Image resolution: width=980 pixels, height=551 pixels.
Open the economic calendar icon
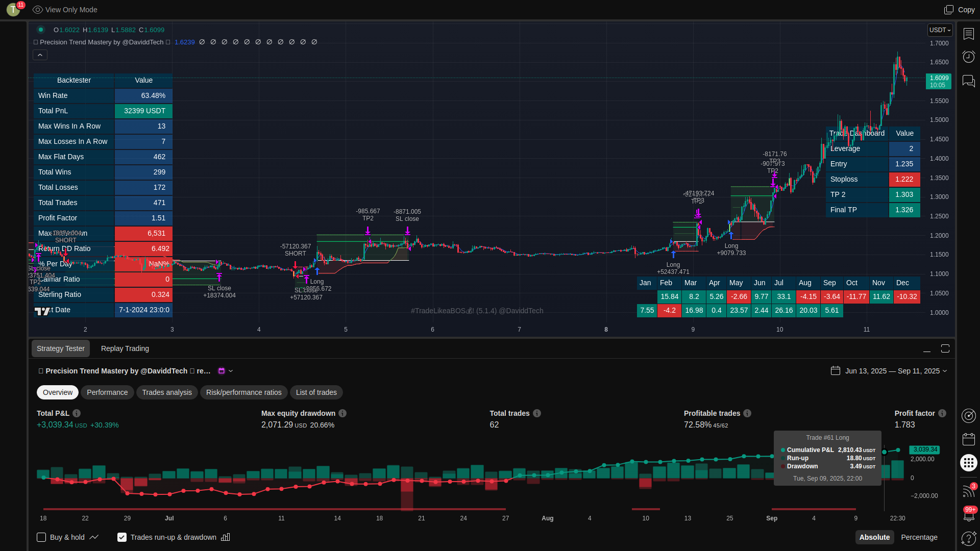point(968,439)
